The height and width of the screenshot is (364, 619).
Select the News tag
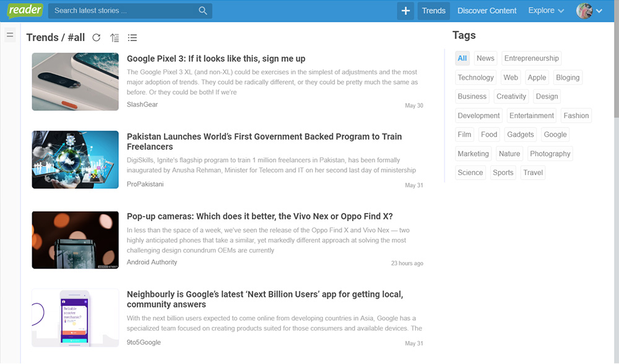pyautogui.click(x=485, y=58)
